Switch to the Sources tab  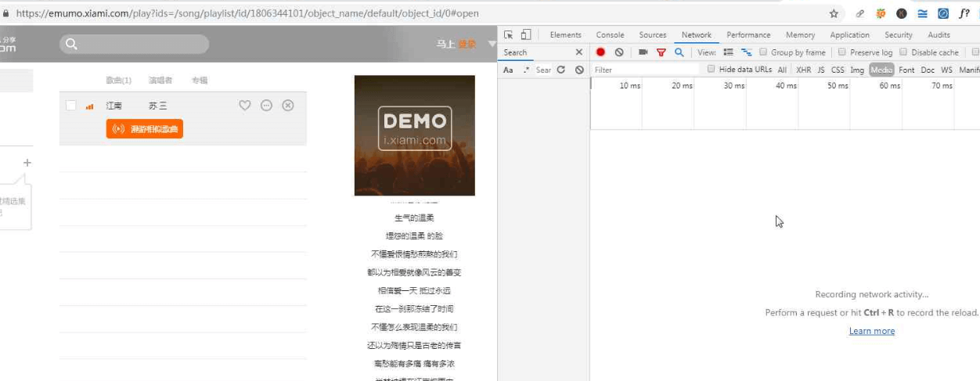[x=652, y=34]
